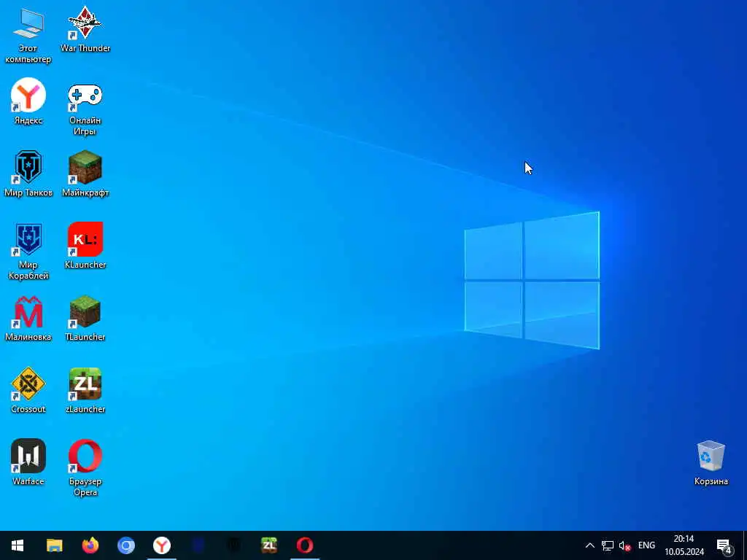Open the blue Chromium taskbar icon

[x=126, y=545]
